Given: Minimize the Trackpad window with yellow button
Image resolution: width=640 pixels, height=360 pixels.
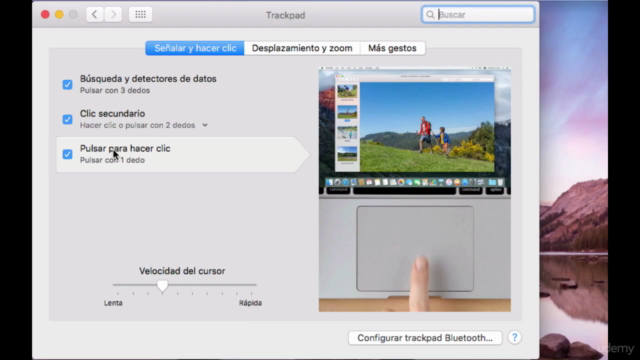Looking at the screenshot, I should coord(59,15).
